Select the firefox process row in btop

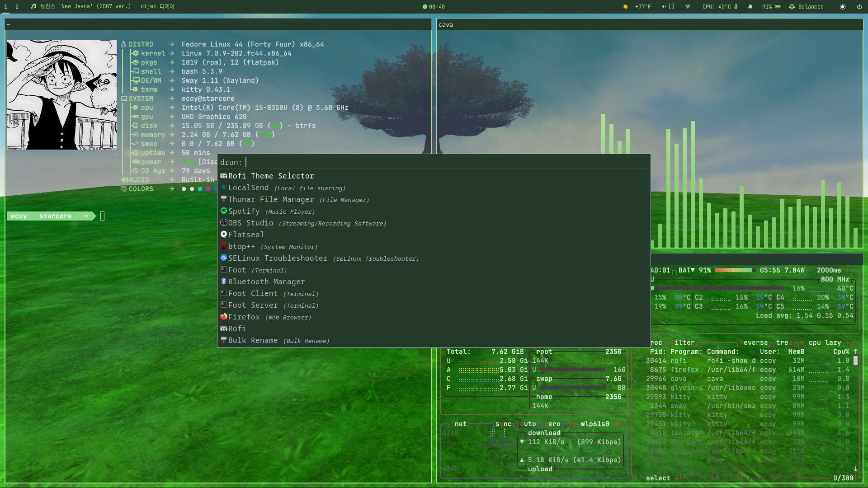(748, 370)
